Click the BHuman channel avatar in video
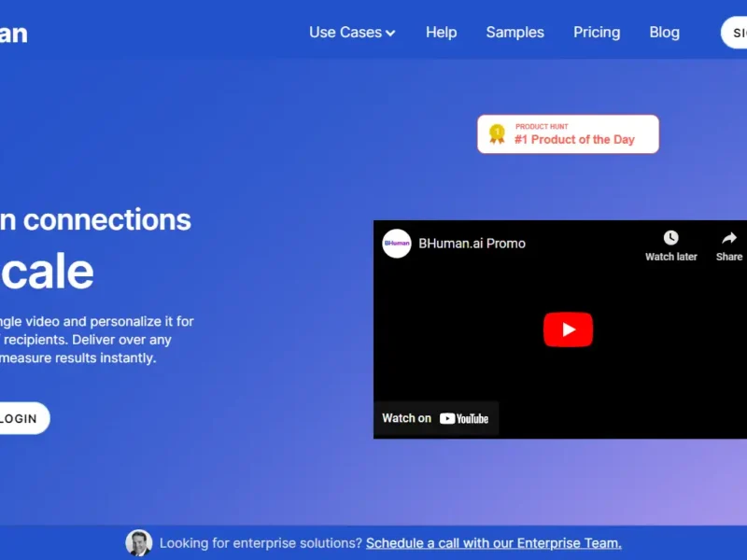 pos(397,244)
